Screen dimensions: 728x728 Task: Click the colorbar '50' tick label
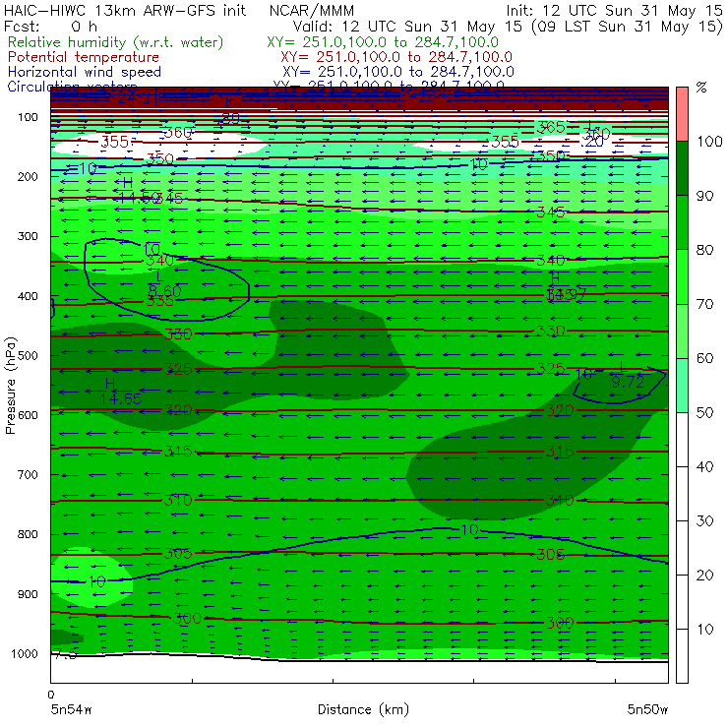pos(704,413)
